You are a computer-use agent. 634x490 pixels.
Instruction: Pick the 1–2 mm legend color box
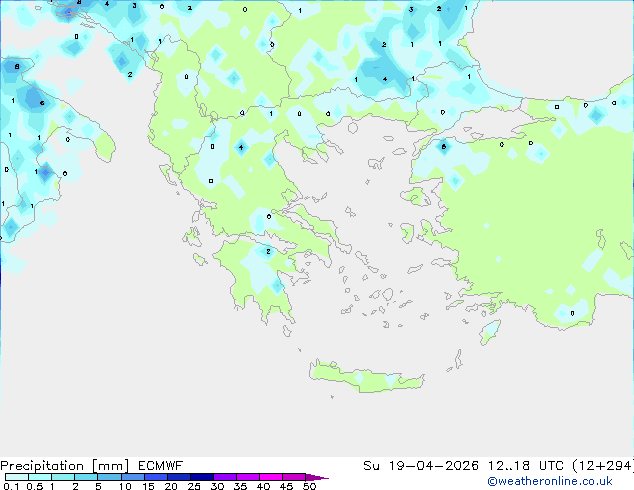(63, 477)
